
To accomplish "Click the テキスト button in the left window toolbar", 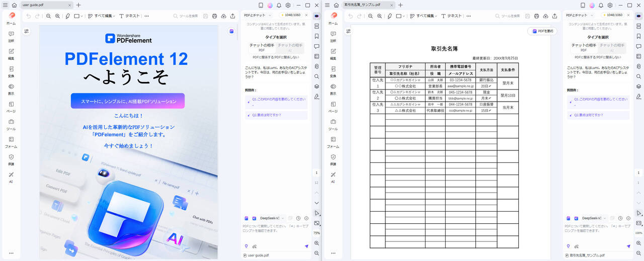I will point(129,16).
